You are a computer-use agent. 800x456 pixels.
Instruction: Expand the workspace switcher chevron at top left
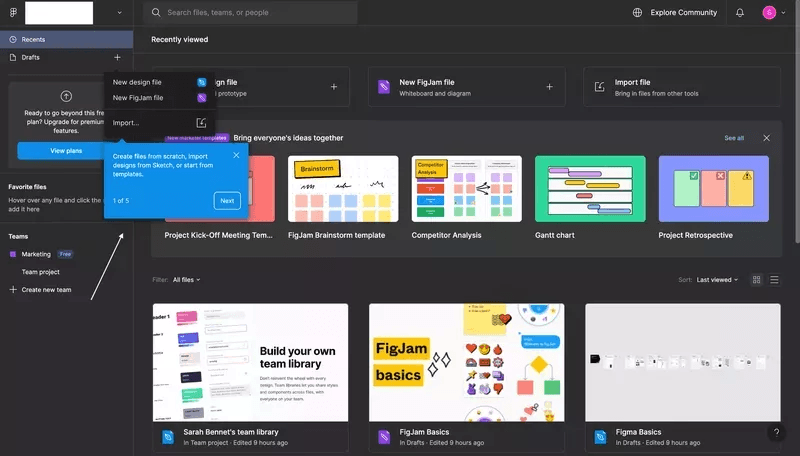(x=120, y=13)
